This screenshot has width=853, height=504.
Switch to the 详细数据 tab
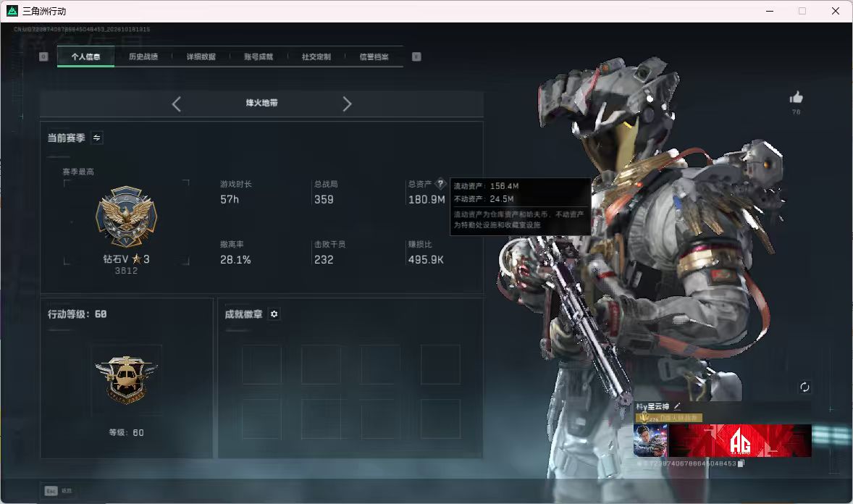(201, 56)
